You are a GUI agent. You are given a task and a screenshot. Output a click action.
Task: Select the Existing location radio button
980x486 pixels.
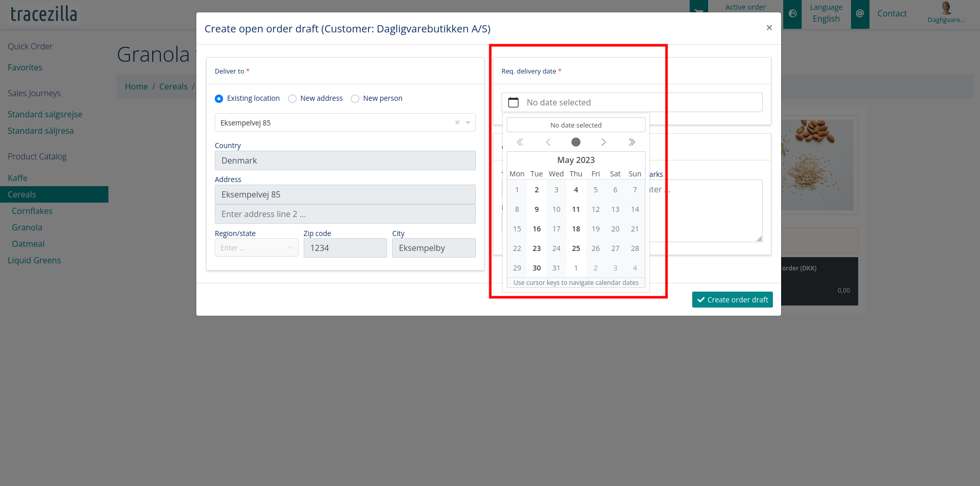click(x=219, y=98)
